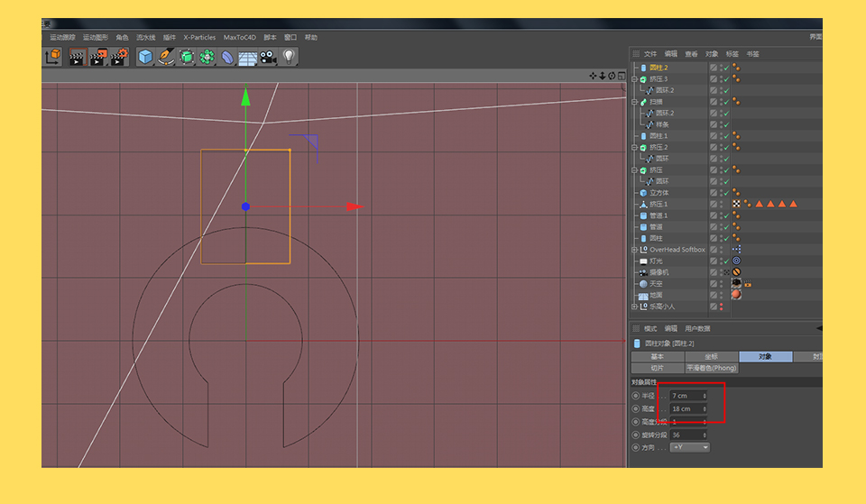The height and width of the screenshot is (504, 866).
Task: Click 旋转分段 value stepper arrows
Action: click(x=705, y=435)
